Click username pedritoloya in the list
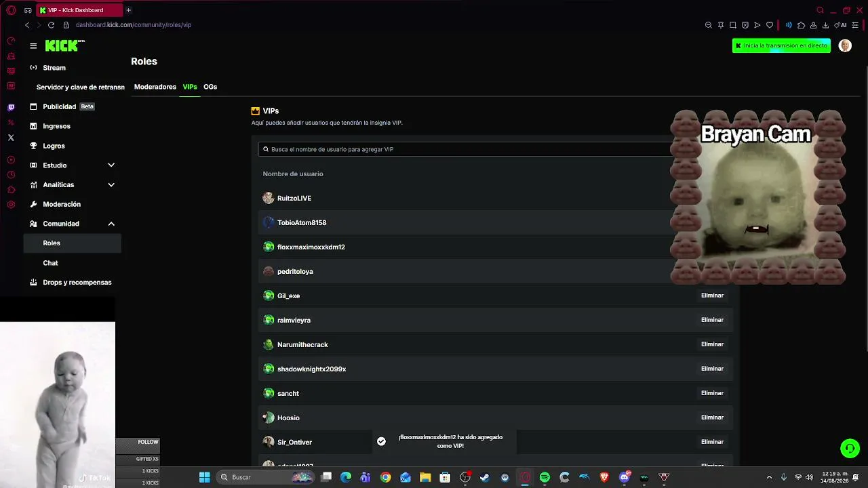This screenshot has height=488, width=868. [295, 271]
